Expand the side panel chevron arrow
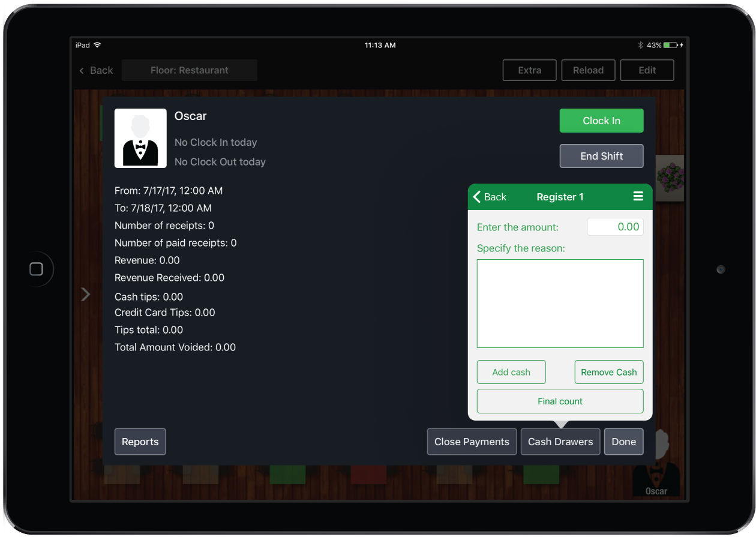The image size is (756, 537). pos(85,294)
